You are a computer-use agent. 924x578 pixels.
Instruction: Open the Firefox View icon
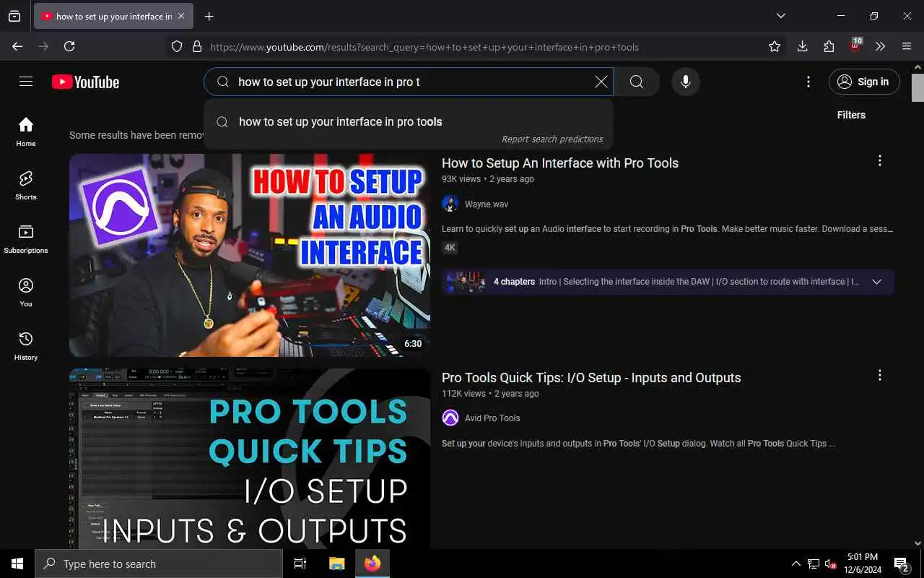click(x=14, y=16)
